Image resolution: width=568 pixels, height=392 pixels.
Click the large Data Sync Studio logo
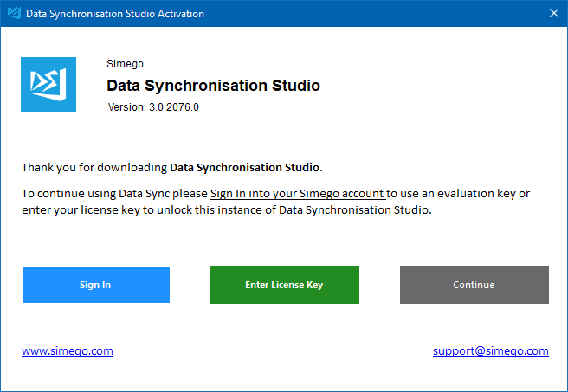click(x=48, y=85)
